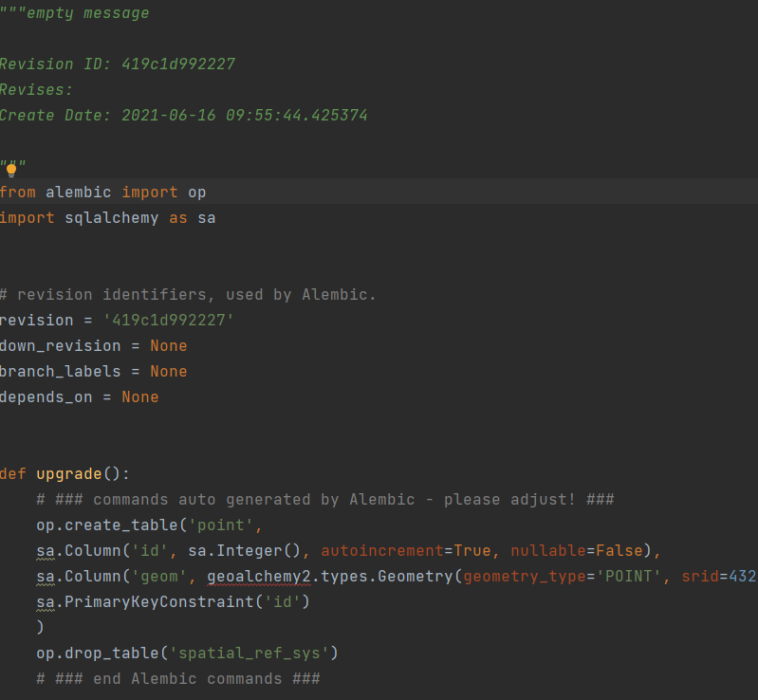Click the 'down_revision = None' line
Viewport: 758px width, 700px height.
[x=93, y=345]
